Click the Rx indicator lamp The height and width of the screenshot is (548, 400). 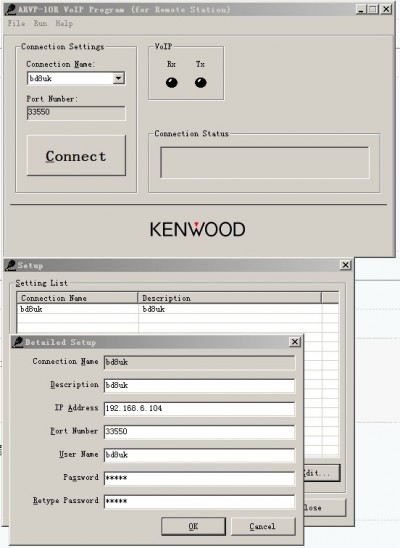172,82
